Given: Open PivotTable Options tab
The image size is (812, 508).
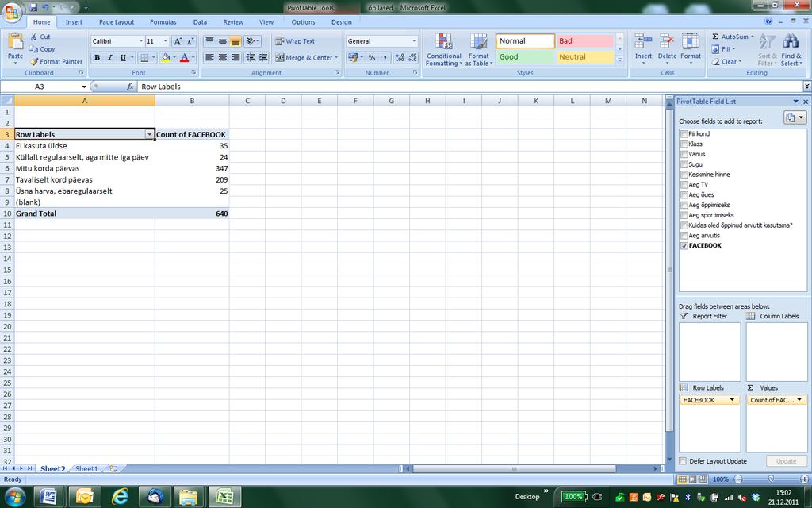Looking at the screenshot, I should [303, 22].
